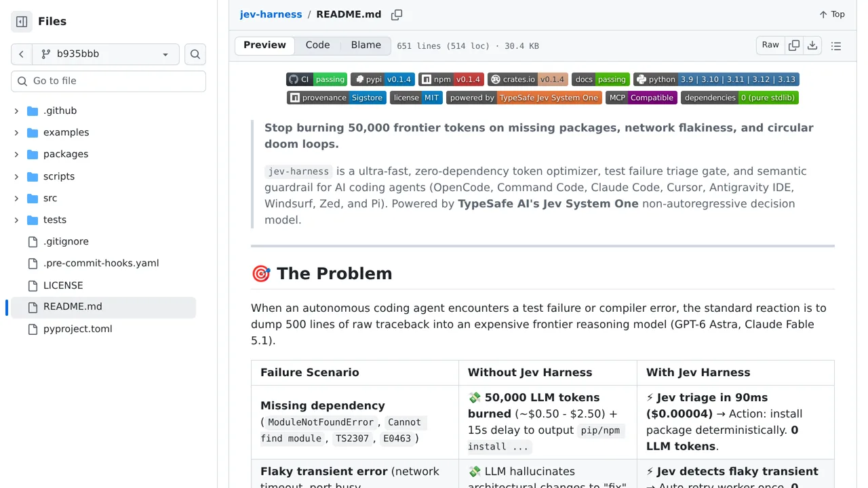The height and width of the screenshot is (488, 868).
Task: Click the .github folder icon
Action: (x=33, y=110)
